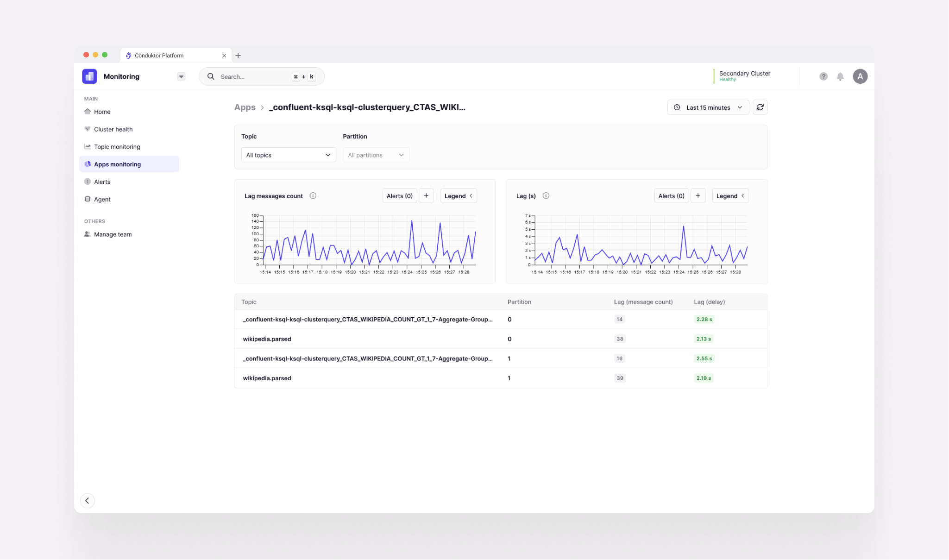Close the Conduktor Platform browser tab
This screenshot has height=560, width=949.
[224, 56]
